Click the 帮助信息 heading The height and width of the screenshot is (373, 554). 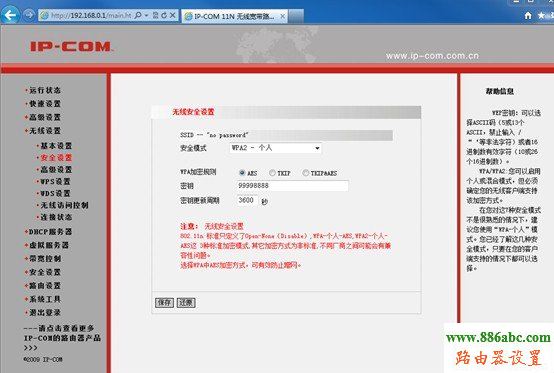[x=500, y=91]
